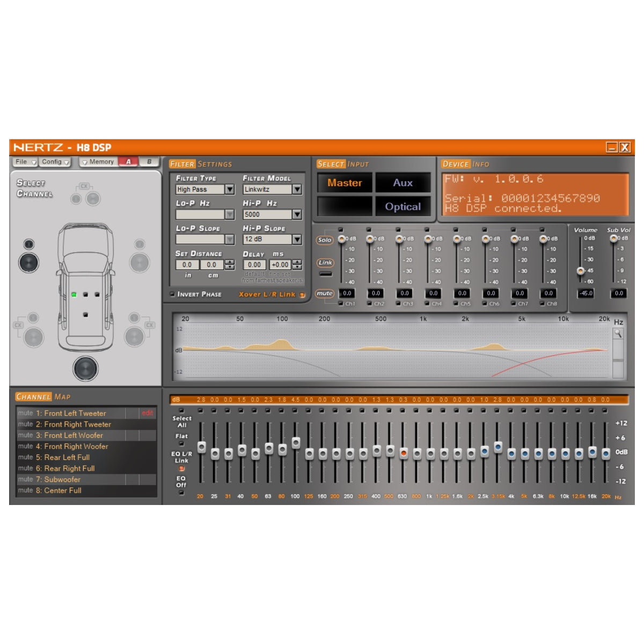
Task: Choose the Optical input button
Action: tap(402, 207)
